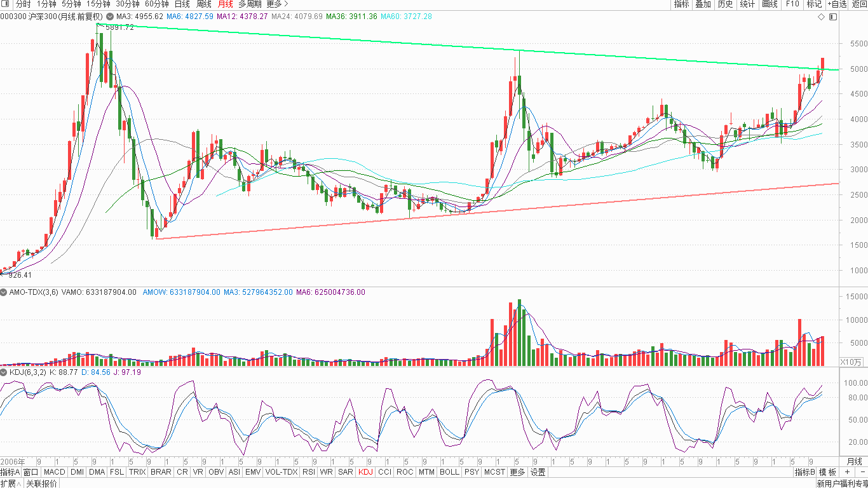Switch indicator to BRAR
Screen dimensions: 868x488
[161, 472]
